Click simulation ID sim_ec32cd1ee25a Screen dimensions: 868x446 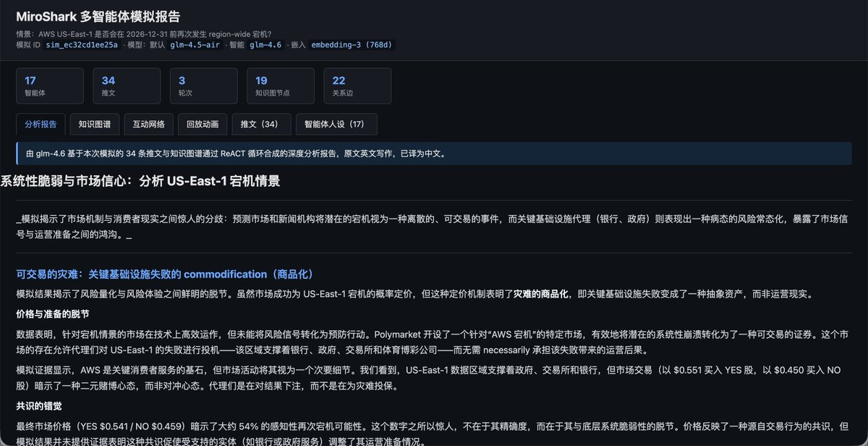click(82, 45)
